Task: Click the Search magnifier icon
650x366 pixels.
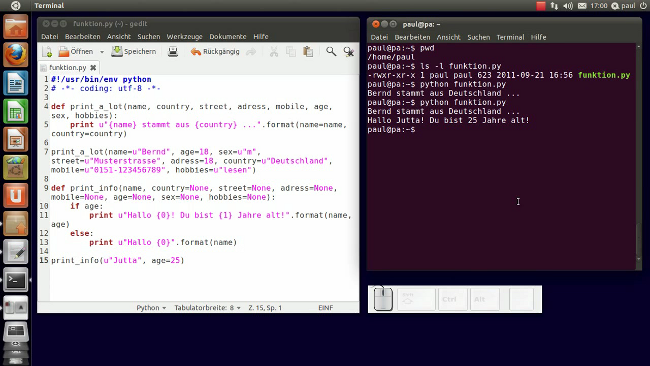Action: 331,52
